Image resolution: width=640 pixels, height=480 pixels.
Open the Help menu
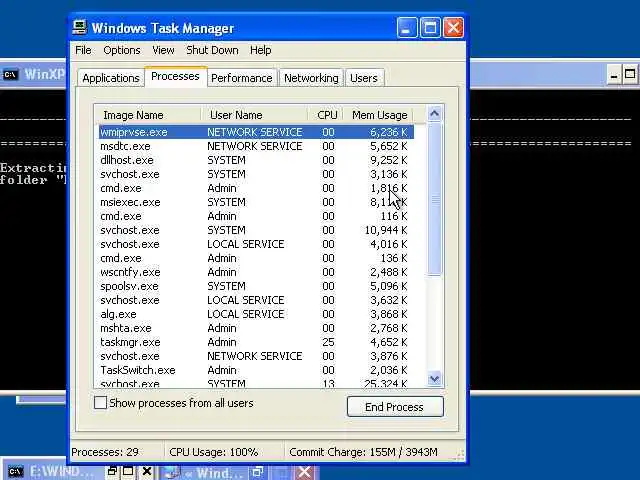[261, 50]
